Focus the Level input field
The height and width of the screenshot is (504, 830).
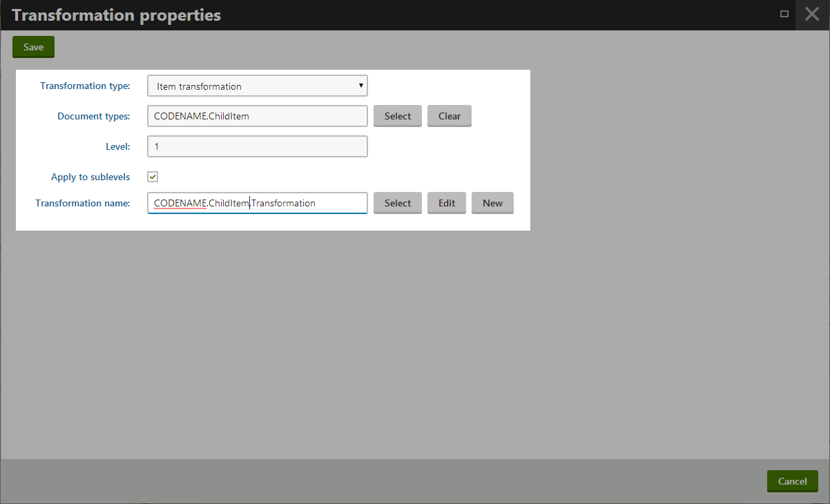tap(258, 146)
